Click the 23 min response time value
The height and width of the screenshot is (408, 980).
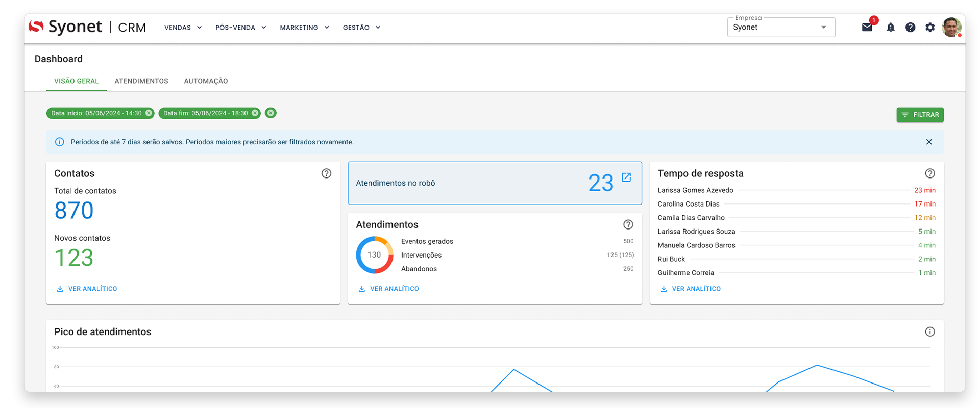click(x=924, y=190)
